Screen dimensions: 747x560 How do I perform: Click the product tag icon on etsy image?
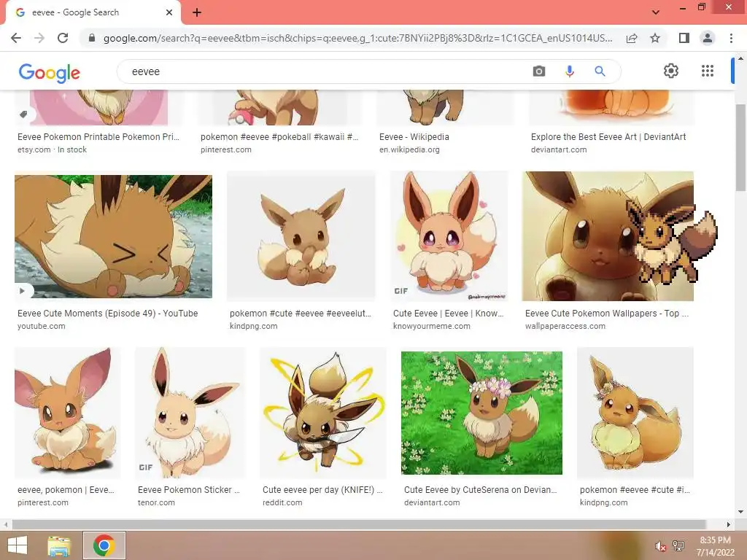pyautogui.click(x=23, y=114)
